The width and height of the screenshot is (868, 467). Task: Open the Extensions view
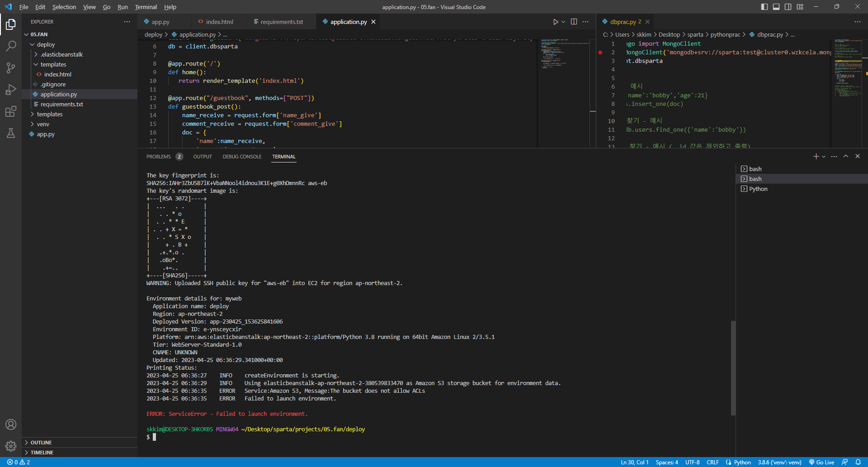[x=11, y=111]
